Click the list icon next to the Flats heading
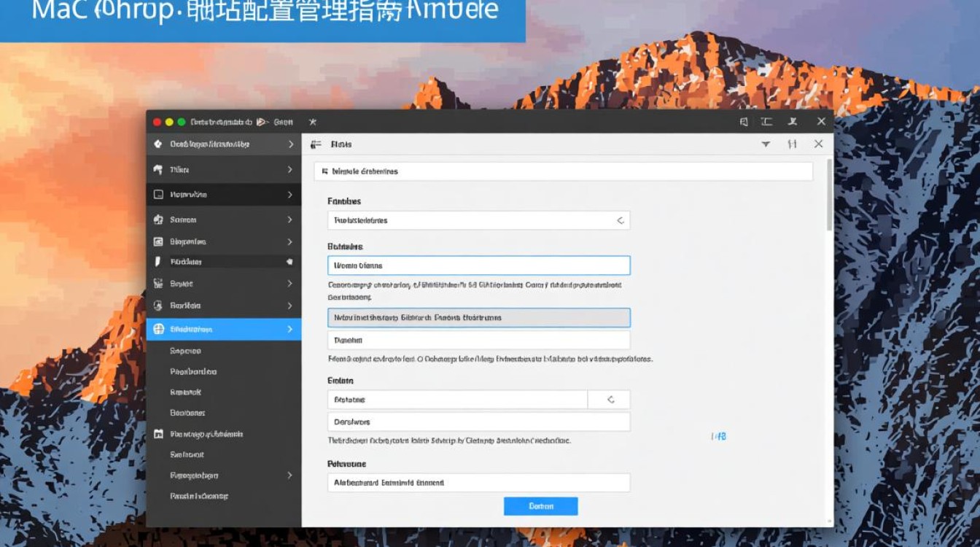The width and height of the screenshot is (980, 547). pos(316,144)
